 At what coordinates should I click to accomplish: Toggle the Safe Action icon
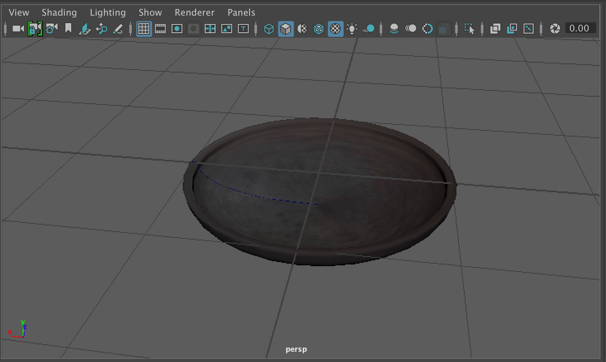[x=226, y=29]
